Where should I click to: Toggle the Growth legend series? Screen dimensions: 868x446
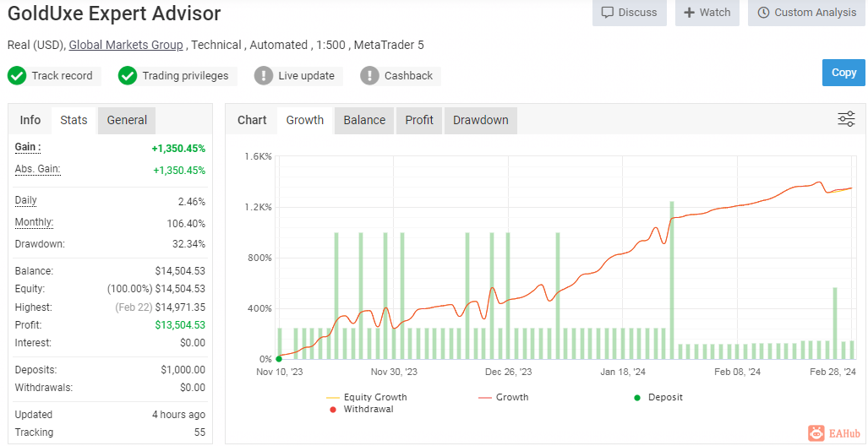tap(503, 397)
